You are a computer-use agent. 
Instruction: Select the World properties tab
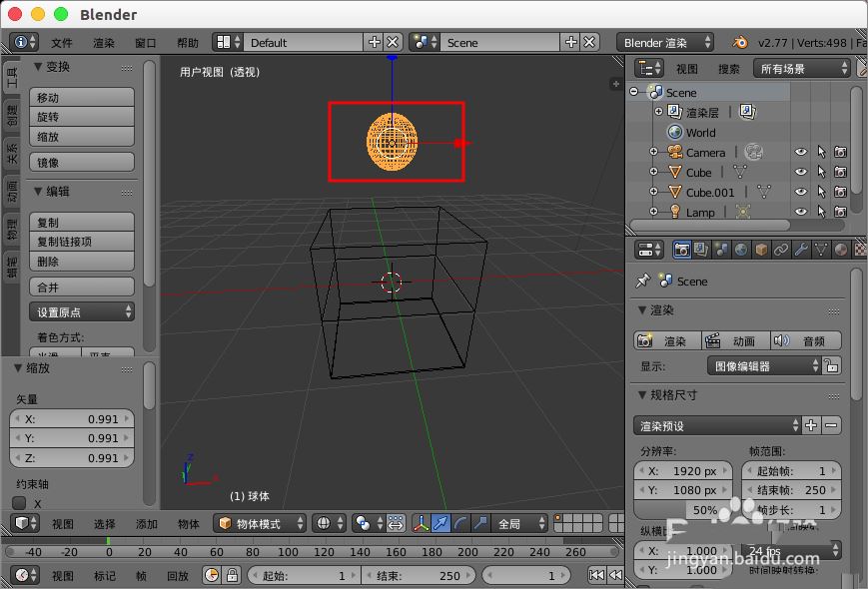tap(740, 249)
